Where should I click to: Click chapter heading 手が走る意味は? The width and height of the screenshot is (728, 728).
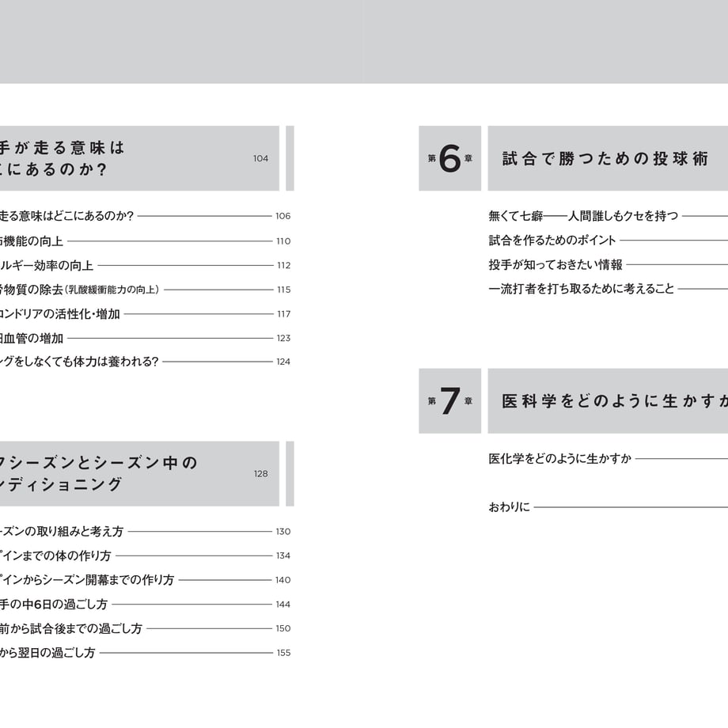[63, 148]
